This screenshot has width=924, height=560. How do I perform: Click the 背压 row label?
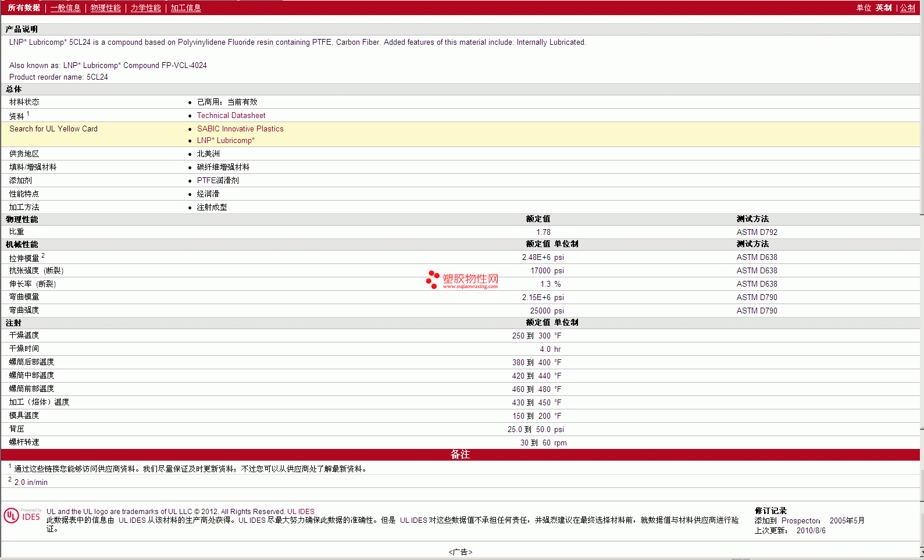pos(17,429)
